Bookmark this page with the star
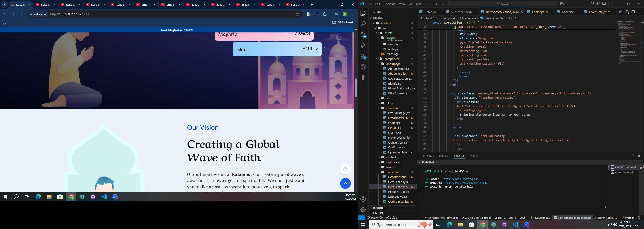The width and height of the screenshot is (644, 229). [297, 14]
